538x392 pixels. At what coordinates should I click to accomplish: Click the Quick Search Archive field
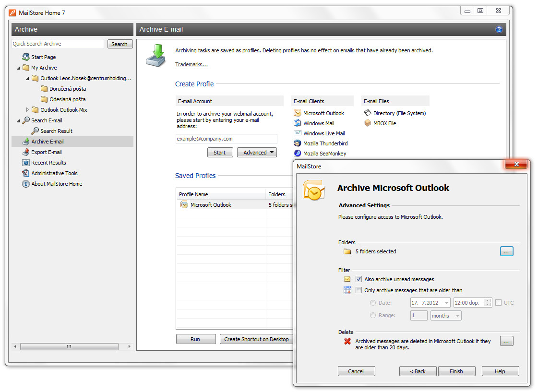point(58,44)
